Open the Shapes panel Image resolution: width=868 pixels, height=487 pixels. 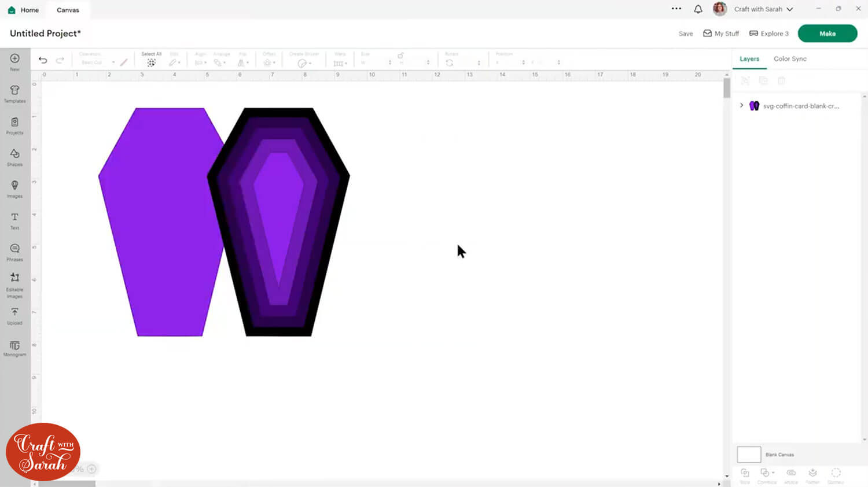coord(14,157)
